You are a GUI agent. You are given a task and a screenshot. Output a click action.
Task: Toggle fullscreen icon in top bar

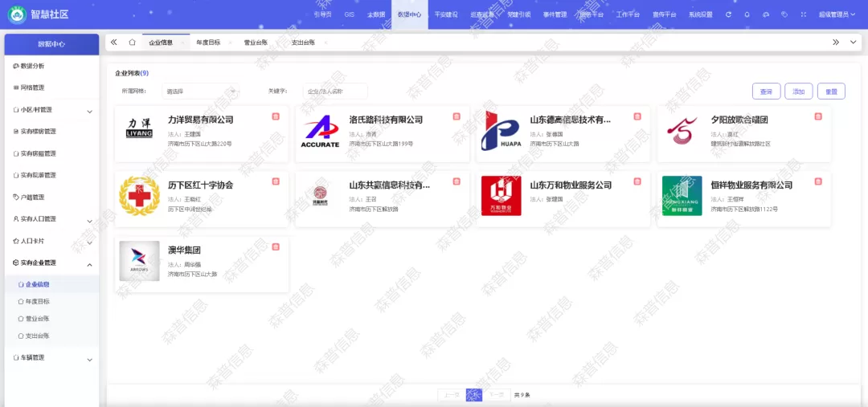tap(803, 15)
